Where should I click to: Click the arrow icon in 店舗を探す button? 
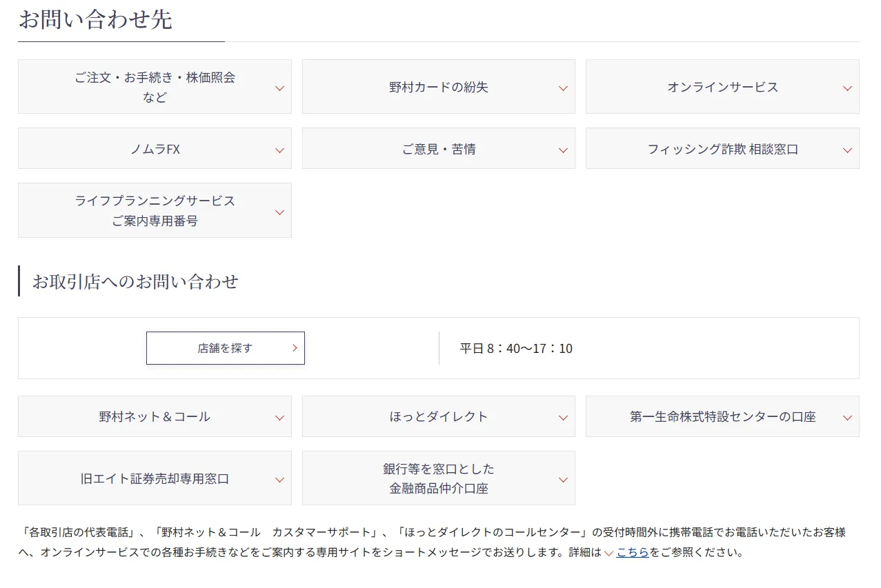[295, 348]
